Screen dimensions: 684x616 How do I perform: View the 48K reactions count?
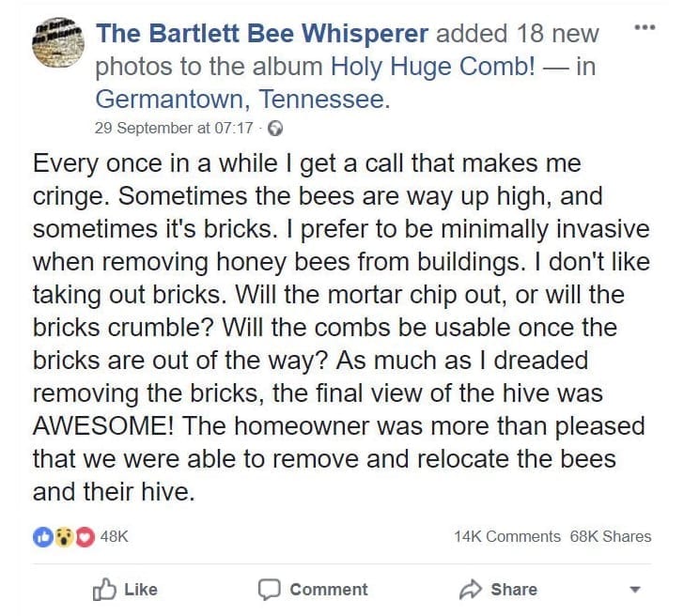(x=114, y=536)
